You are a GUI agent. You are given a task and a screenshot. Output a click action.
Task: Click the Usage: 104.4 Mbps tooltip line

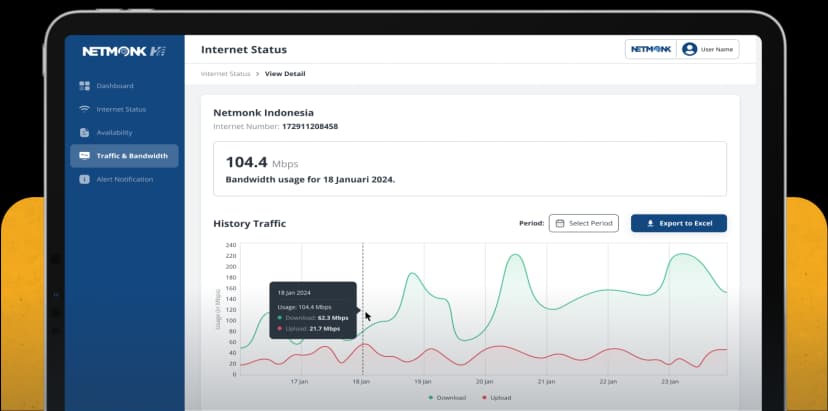(x=305, y=307)
